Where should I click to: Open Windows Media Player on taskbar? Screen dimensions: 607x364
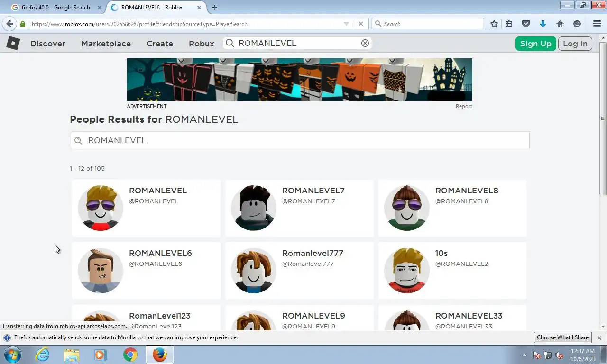(100, 355)
